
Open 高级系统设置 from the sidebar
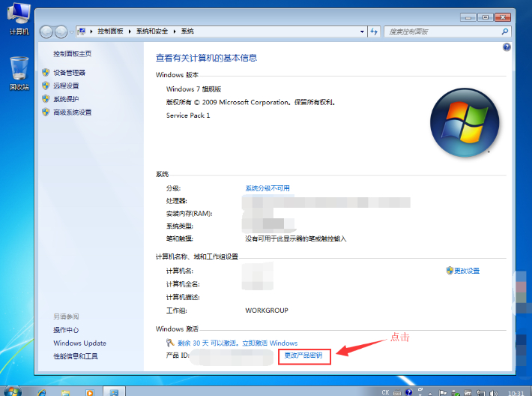coord(72,112)
